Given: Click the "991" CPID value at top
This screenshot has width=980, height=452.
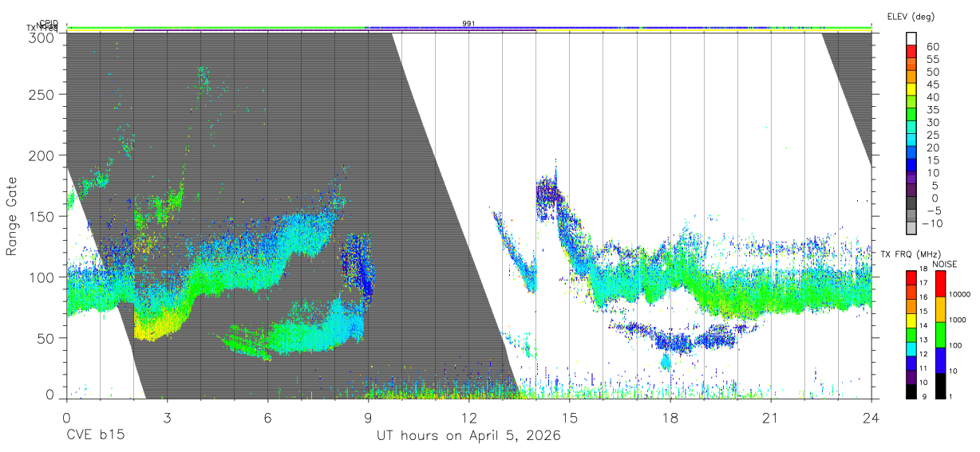Looking at the screenshot, I should (x=468, y=24).
